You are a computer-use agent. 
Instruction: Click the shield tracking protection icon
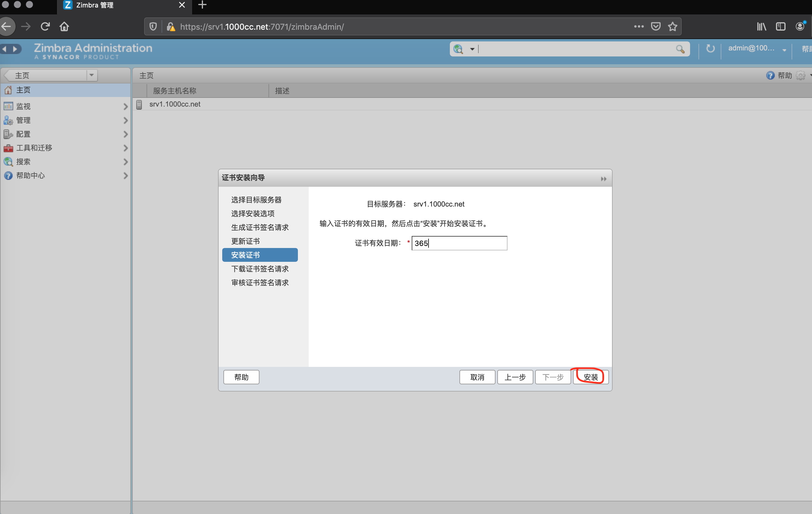point(153,27)
